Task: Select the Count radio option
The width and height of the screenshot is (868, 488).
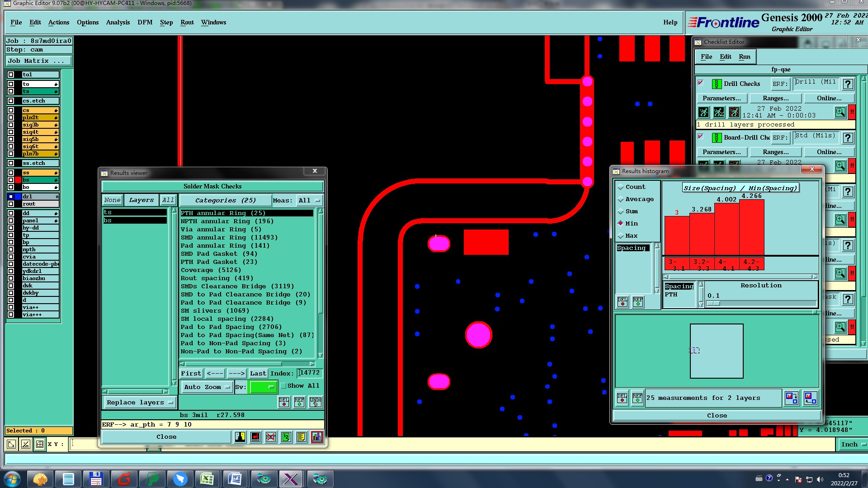Action: point(621,187)
